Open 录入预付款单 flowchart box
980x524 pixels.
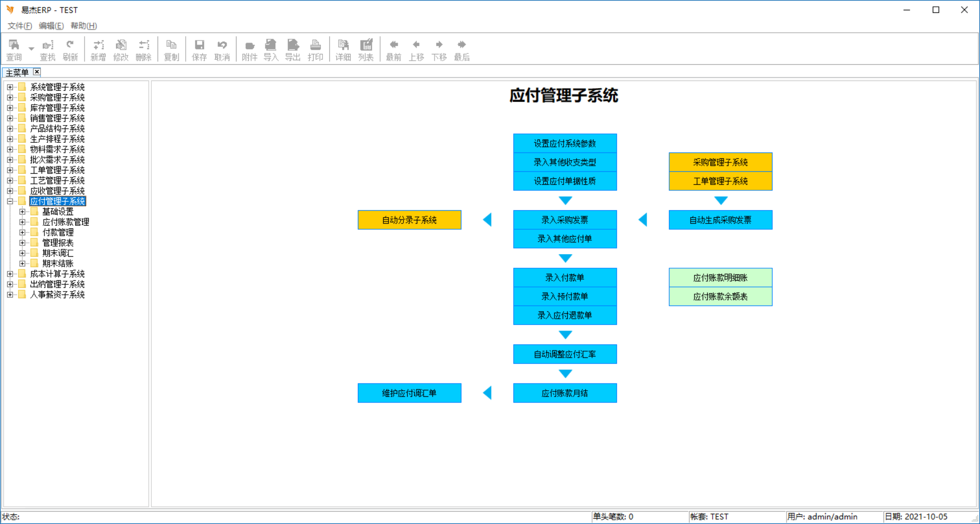coord(565,296)
